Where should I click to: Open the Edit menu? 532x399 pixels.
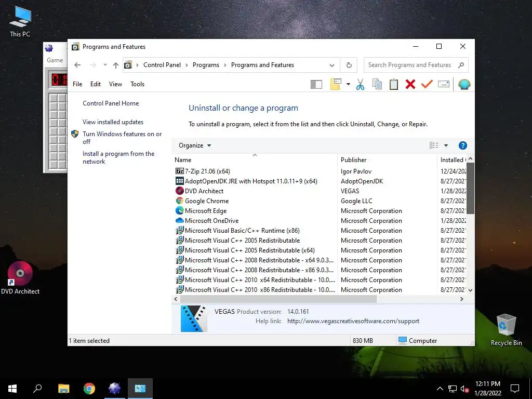[x=96, y=84]
